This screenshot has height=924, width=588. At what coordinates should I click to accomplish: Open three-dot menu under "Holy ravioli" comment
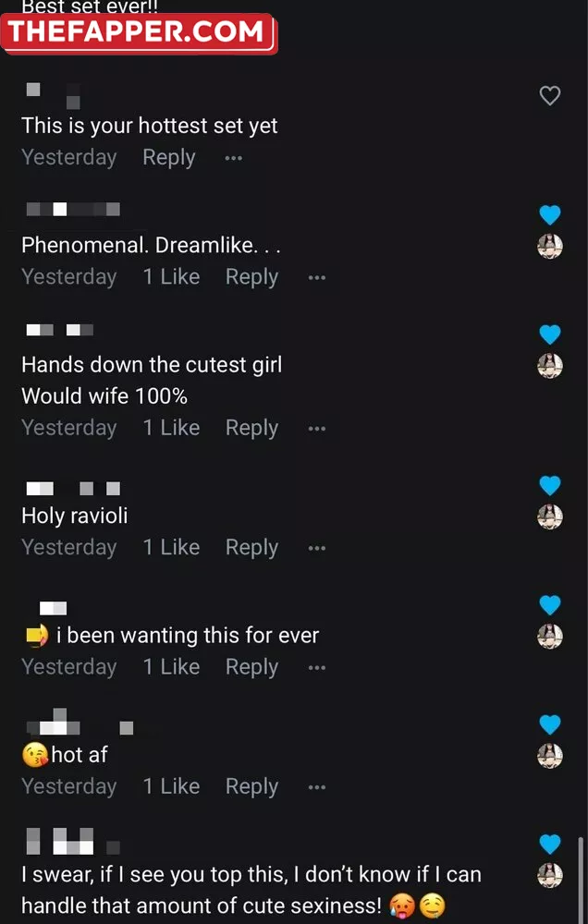pyautogui.click(x=317, y=548)
